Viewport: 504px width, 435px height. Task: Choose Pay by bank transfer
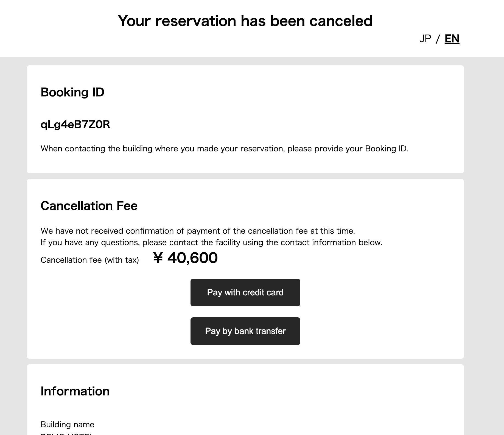pyautogui.click(x=245, y=331)
